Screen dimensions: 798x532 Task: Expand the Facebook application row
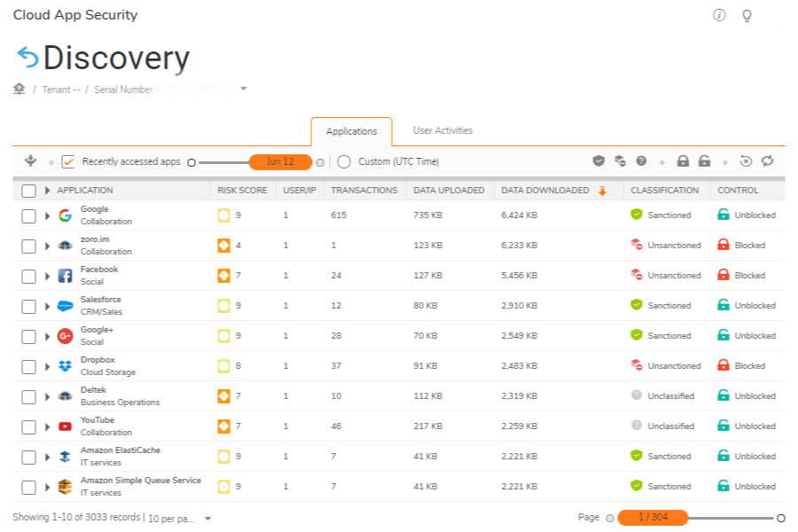click(48, 276)
